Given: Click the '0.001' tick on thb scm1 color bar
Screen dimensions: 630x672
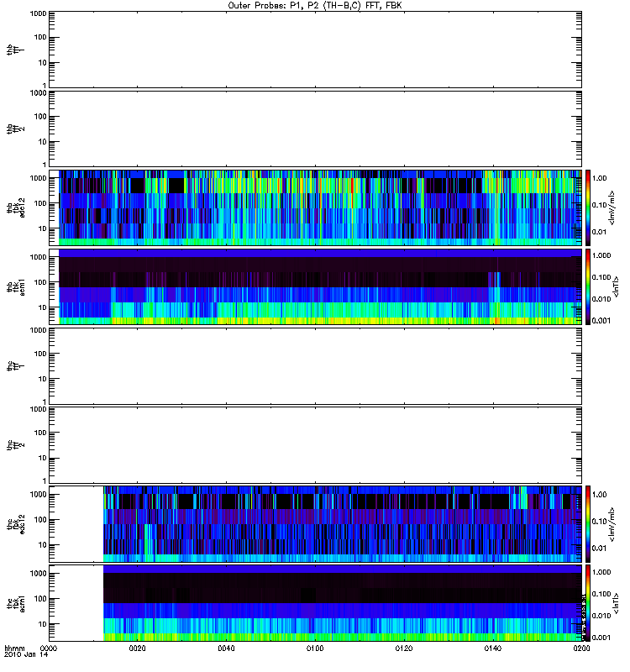Looking at the screenshot, I should point(601,321).
